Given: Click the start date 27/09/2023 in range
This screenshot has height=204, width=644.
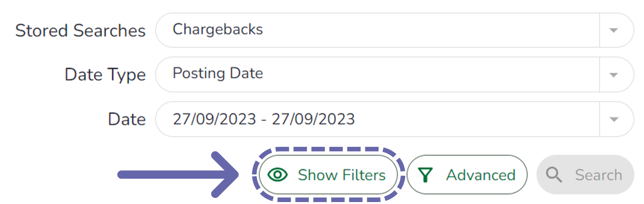Looking at the screenshot, I should coord(214,119).
